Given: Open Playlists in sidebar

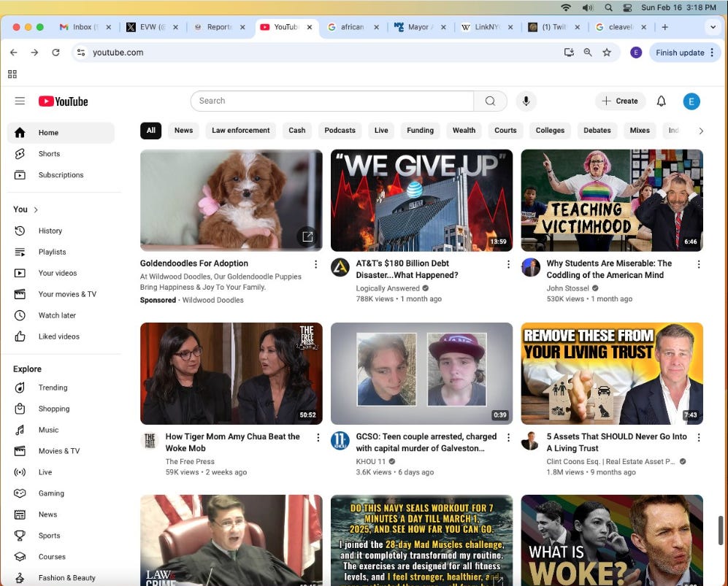Looking at the screenshot, I should point(61,252).
